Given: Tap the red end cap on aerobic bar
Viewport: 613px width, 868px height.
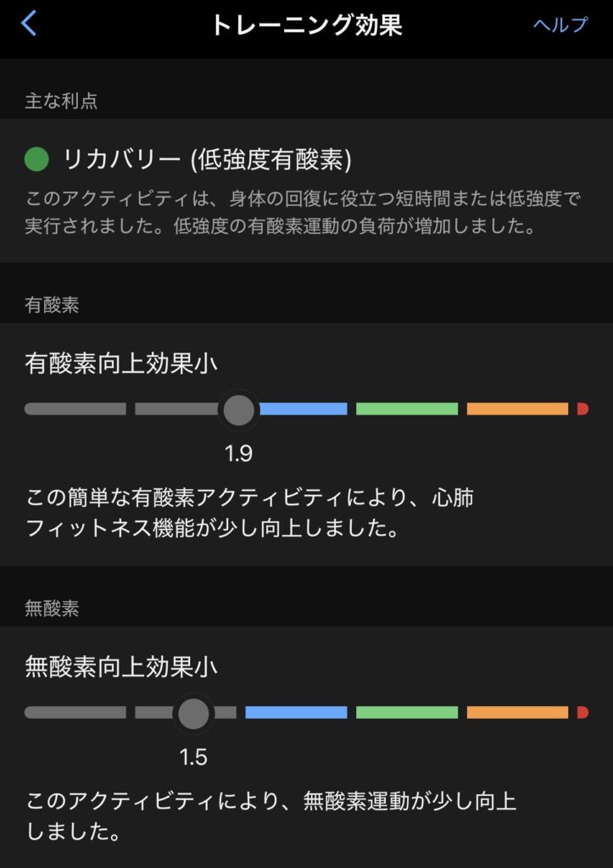Looking at the screenshot, I should point(582,409).
